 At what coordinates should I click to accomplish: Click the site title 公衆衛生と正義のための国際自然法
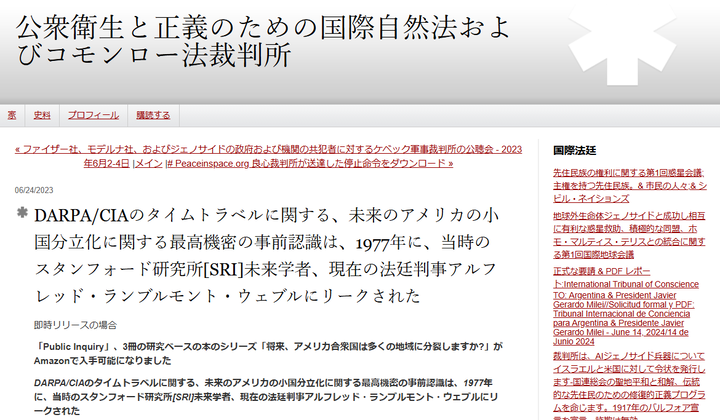(x=263, y=41)
